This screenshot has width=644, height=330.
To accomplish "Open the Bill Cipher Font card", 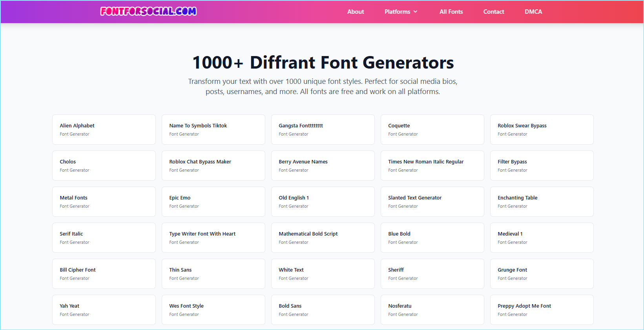I will 104,274.
